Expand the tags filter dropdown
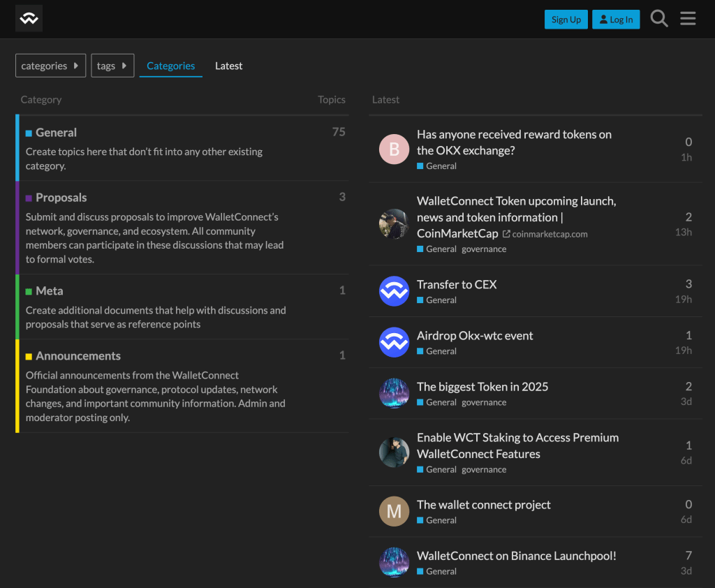Screen dimensions: 715x588 pyautogui.click(x=112, y=65)
